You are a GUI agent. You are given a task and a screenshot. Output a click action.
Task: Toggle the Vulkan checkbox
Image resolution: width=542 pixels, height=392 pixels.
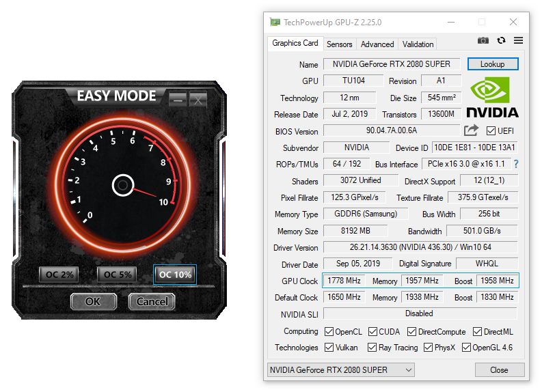pyautogui.click(x=329, y=348)
